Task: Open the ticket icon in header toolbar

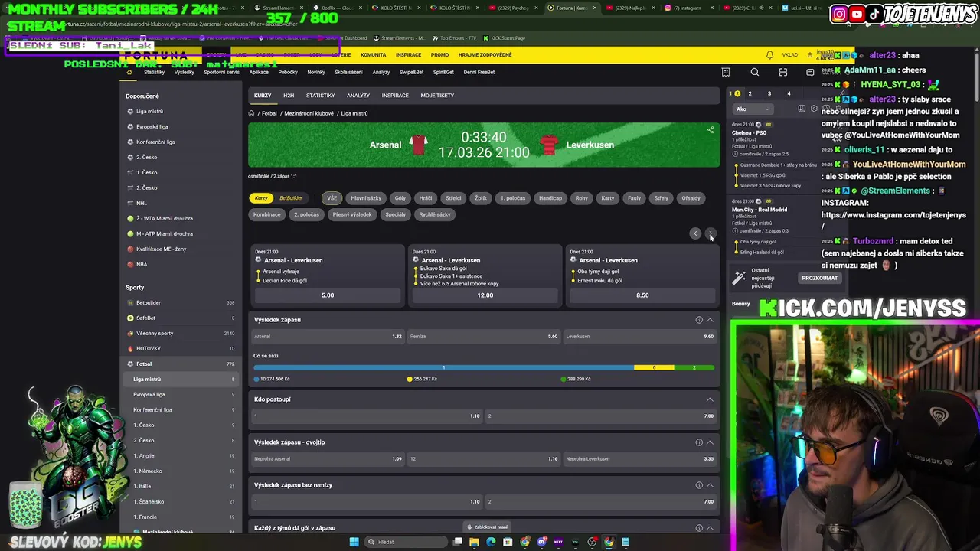Action: pos(726,73)
